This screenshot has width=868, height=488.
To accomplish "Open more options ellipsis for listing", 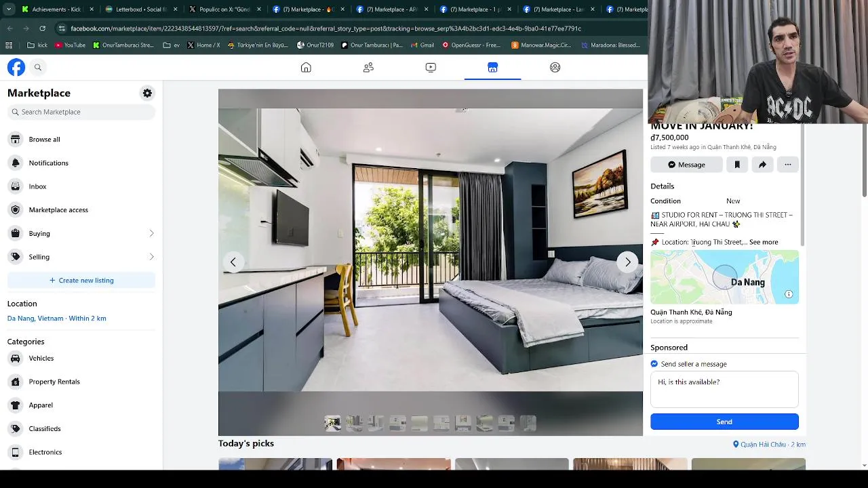I will click(x=787, y=165).
